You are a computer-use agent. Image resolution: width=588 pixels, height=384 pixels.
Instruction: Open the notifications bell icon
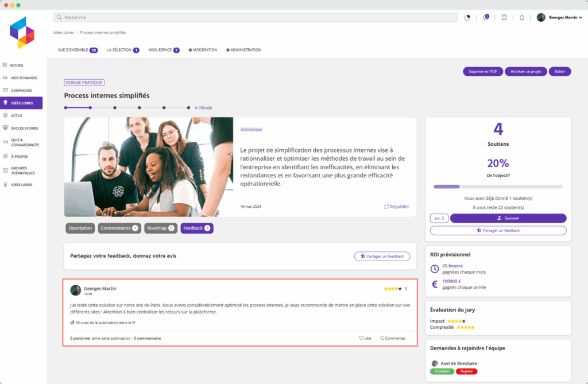(x=521, y=18)
